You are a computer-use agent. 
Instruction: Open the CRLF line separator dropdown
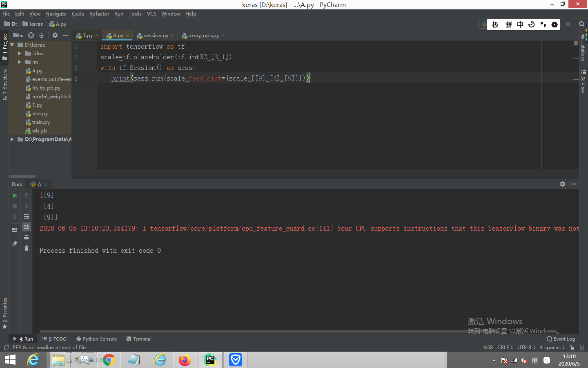coord(505,348)
